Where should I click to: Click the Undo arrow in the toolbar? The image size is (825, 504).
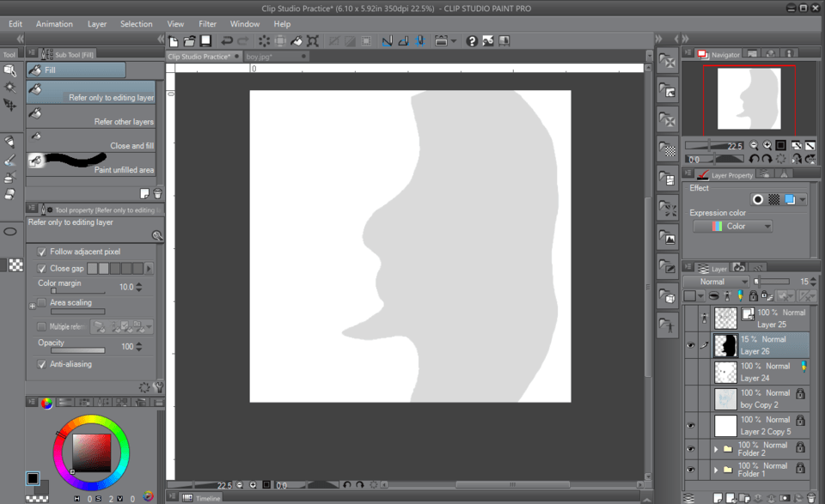227,40
